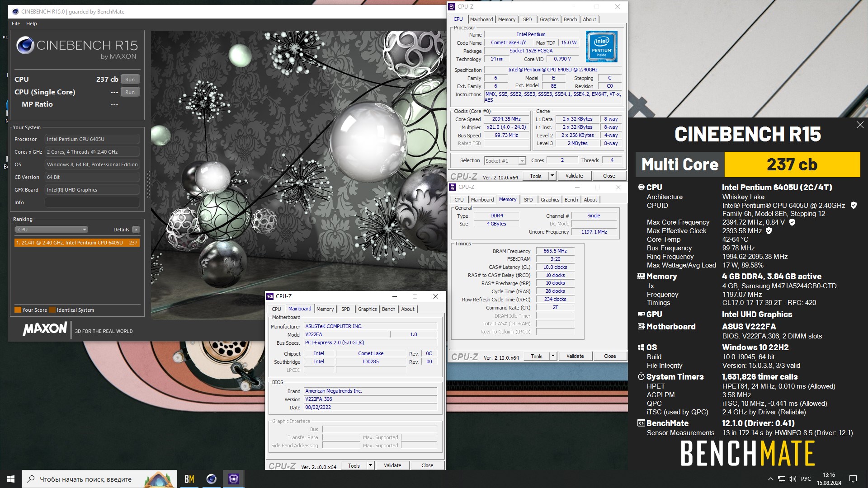
Task: Click Validate in top CPU-Z window
Action: 574,176
